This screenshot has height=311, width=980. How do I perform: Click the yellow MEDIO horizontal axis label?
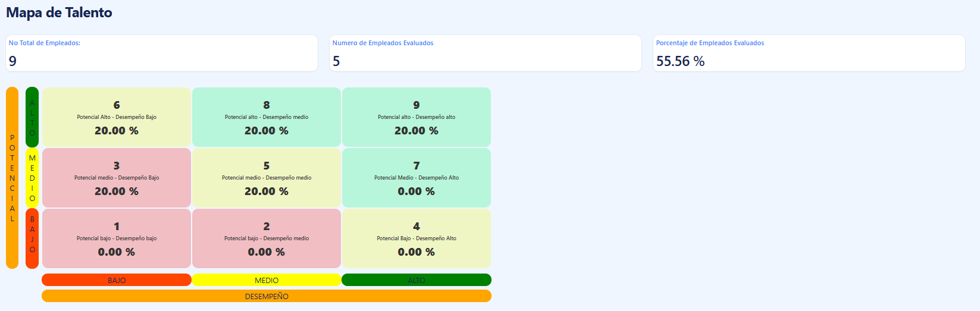(x=267, y=280)
